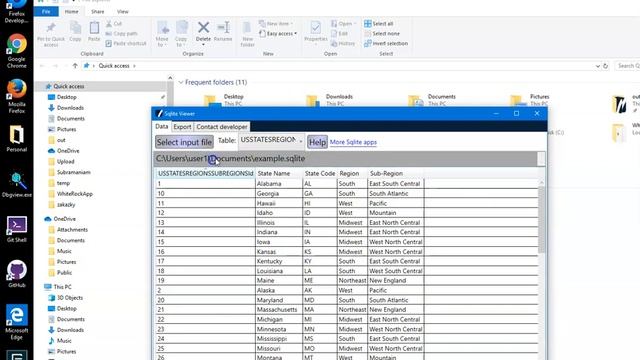The image size is (640, 360).
Task: Switch to Export tab in Sqlite Viewer
Action: tap(182, 127)
